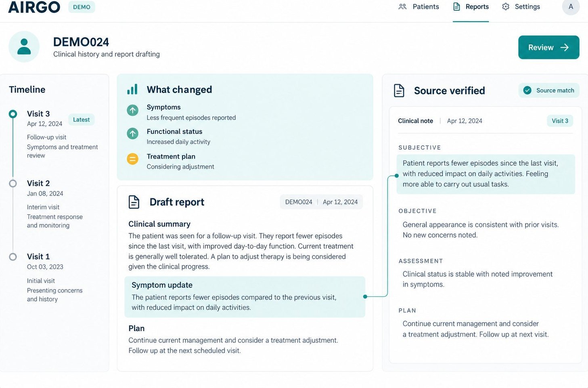The height and width of the screenshot is (388, 588).
Task: Click the 'Visit 1' heading text
Action: (x=38, y=257)
